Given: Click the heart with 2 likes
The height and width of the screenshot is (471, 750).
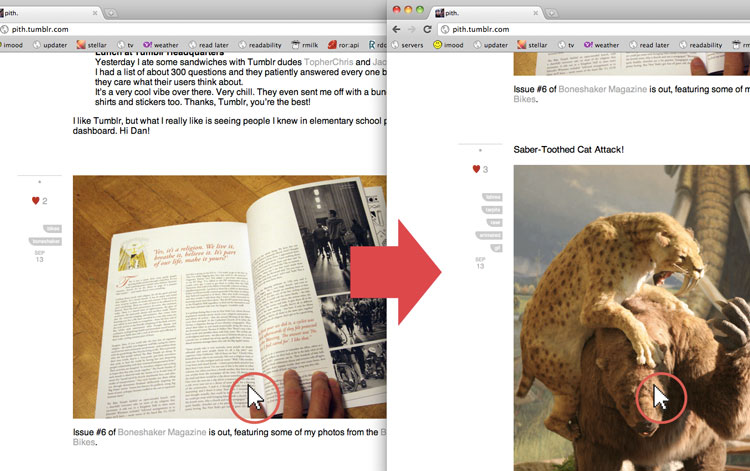Looking at the screenshot, I should [x=35, y=201].
